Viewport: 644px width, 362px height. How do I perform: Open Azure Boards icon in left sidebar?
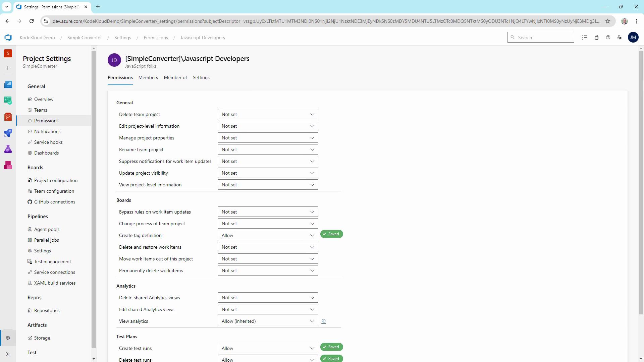coord(8,100)
